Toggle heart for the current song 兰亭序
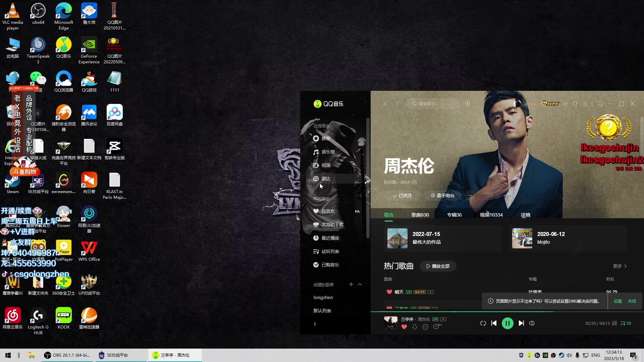The image size is (644, 362). point(404,327)
